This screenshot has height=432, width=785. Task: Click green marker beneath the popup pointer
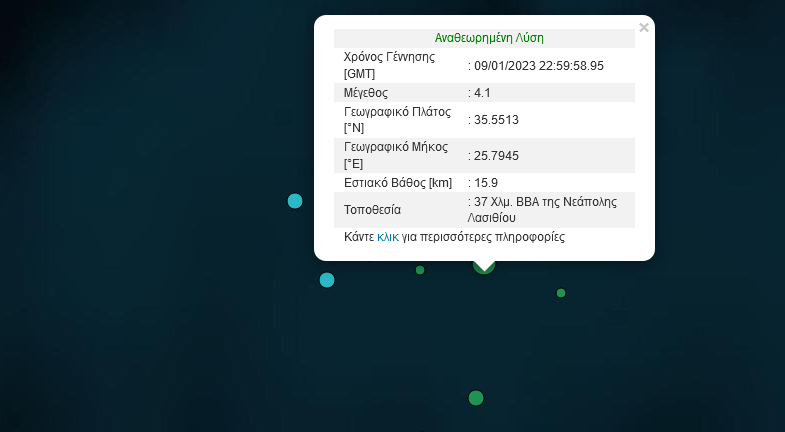point(484,268)
